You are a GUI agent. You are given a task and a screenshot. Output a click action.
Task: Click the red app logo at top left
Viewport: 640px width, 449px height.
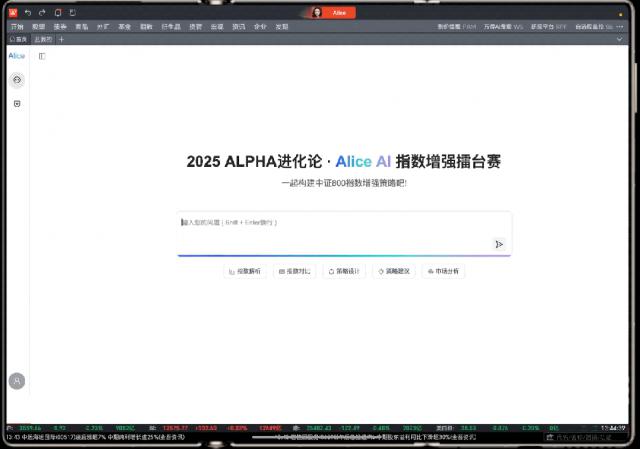coord(12,12)
